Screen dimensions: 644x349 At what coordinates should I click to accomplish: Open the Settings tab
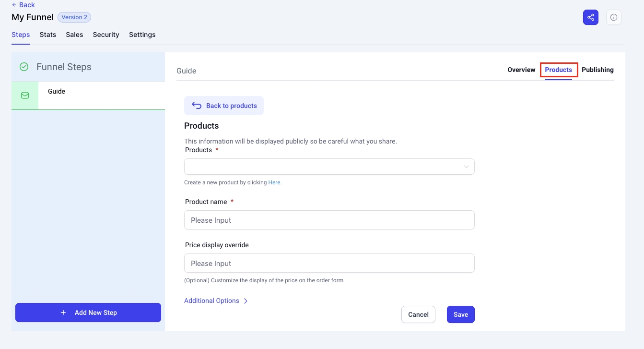[x=142, y=35]
